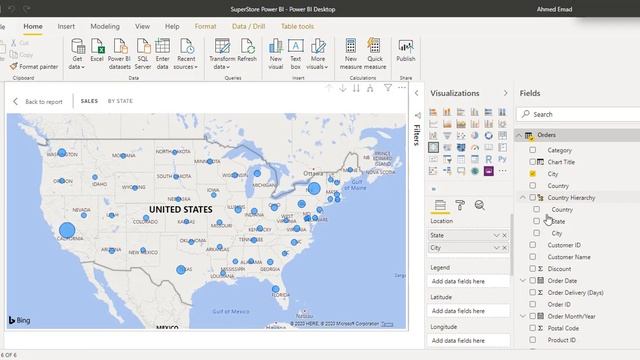This screenshot has width=640, height=360.
Task: Check the Country field checkbox
Action: click(533, 186)
